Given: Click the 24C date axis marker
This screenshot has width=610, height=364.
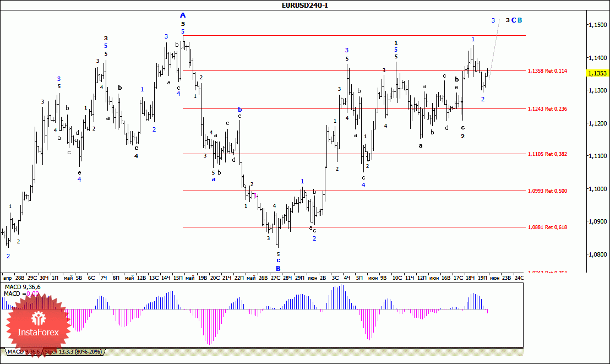Looking at the screenshot, I should tap(519, 278).
